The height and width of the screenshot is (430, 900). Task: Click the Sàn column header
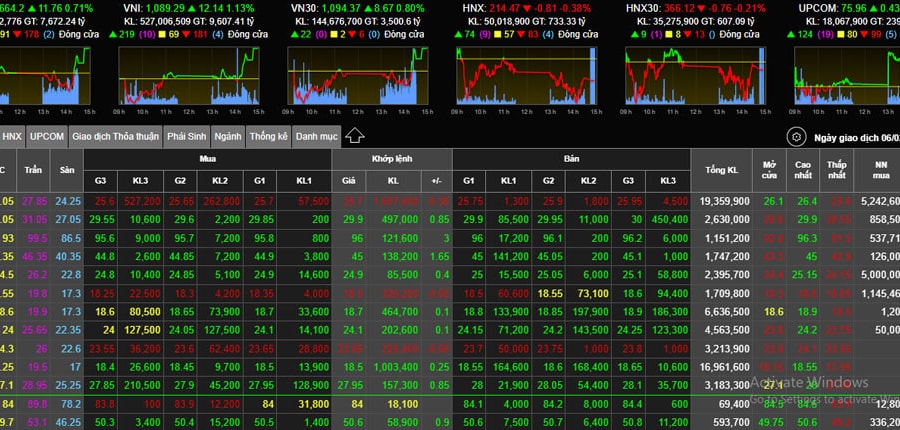(x=67, y=171)
